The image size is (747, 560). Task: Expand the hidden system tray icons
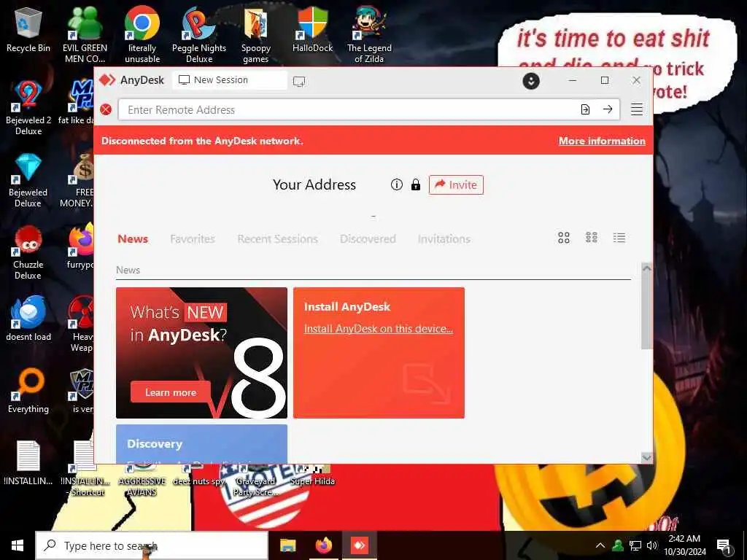[600, 545]
